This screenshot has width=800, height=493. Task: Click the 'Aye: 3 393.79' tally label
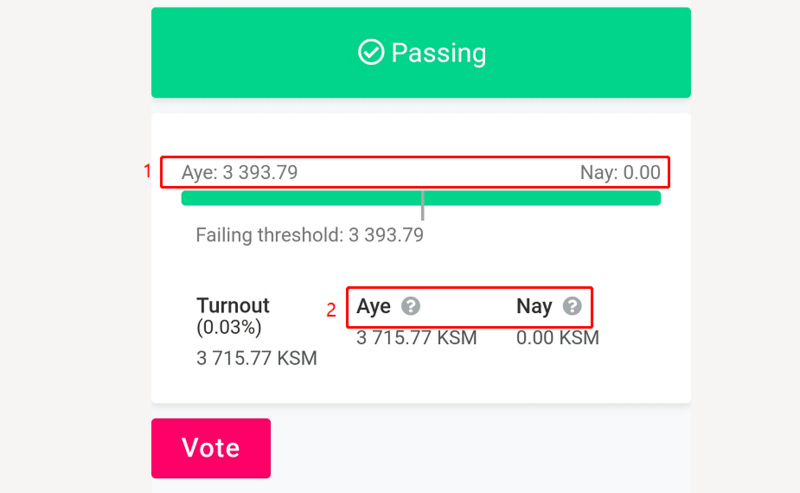pos(240,173)
